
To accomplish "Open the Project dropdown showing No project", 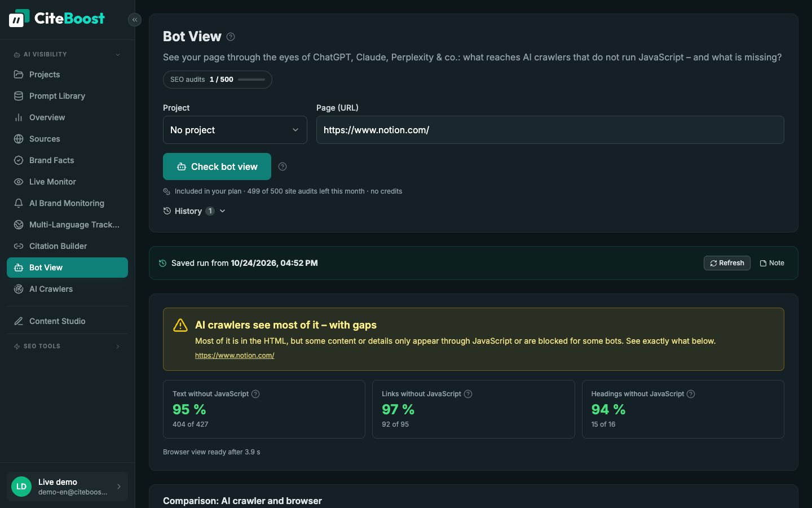I will click(235, 130).
